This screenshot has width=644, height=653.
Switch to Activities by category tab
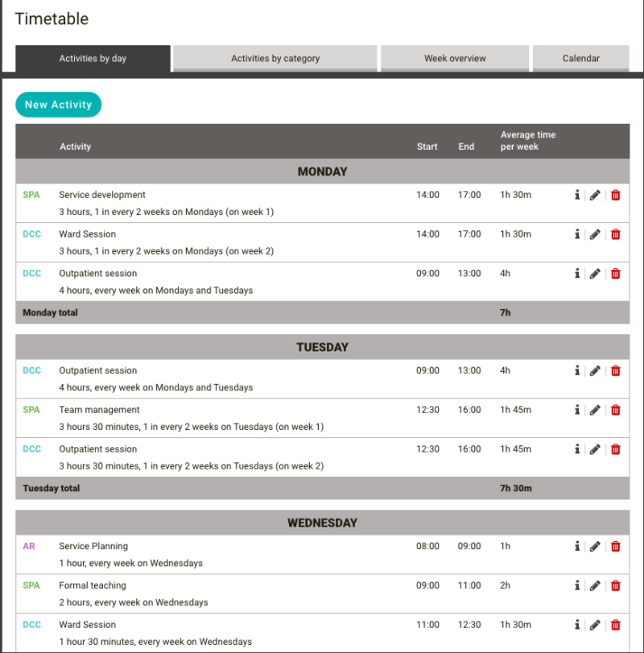pyautogui.click(x=274, y=58)
